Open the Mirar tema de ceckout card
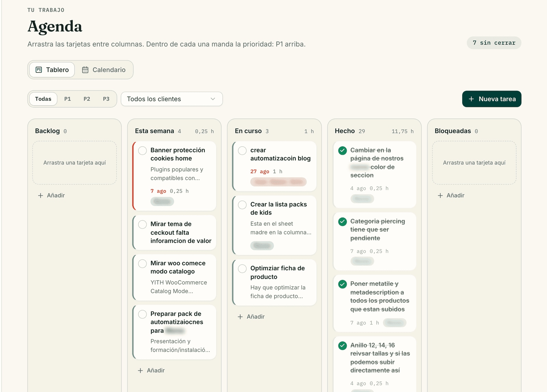This screenshot has height=392, width=547. pos(174,232)
